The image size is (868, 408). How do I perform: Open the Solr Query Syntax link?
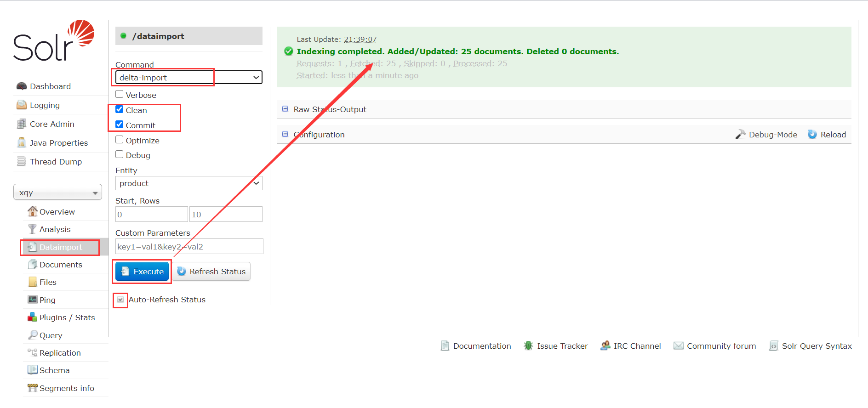point(817,346)
